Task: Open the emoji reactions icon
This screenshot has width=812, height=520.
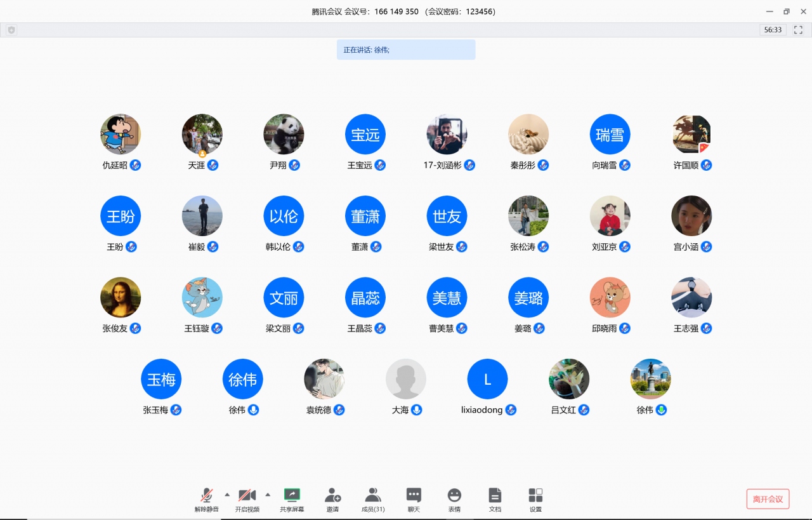Action: pos(454,495)
